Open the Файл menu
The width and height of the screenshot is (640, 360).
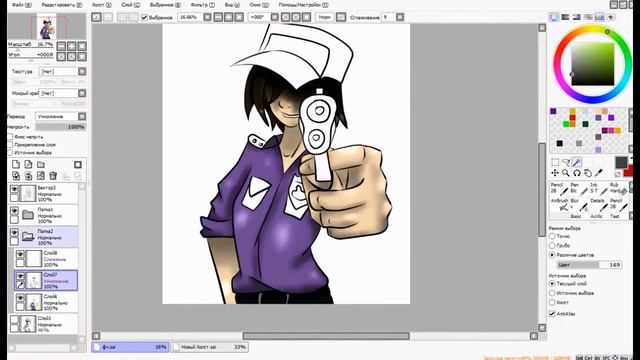point(21,5)
